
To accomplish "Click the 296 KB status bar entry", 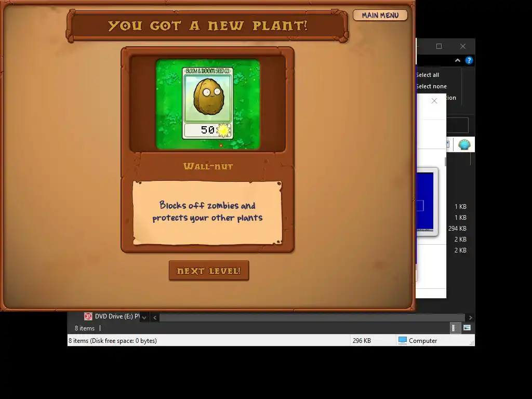I will (362, 341).
